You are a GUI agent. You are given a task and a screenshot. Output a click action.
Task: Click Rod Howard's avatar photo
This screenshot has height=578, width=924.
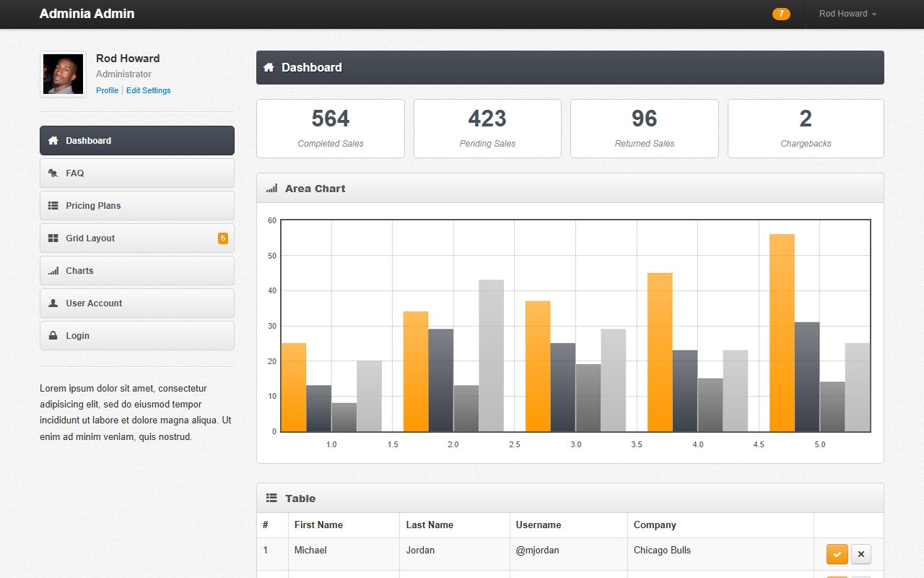(64, 74)
